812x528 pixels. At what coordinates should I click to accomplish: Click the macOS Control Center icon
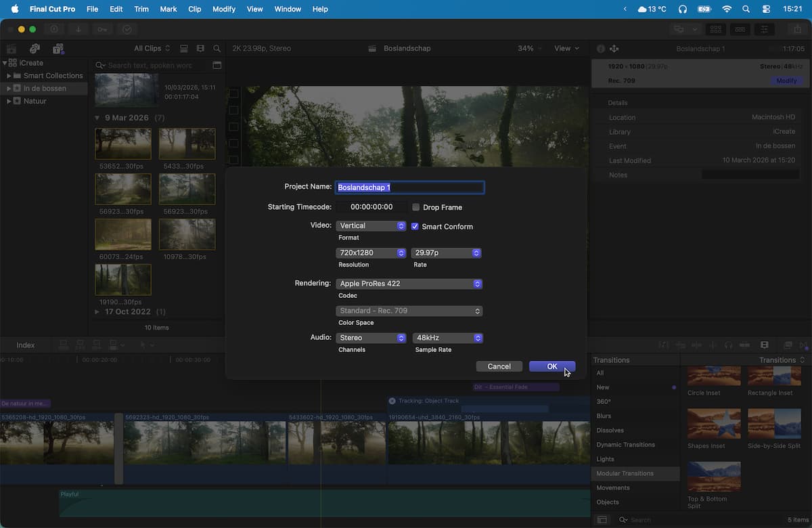(x=767, y=9)
